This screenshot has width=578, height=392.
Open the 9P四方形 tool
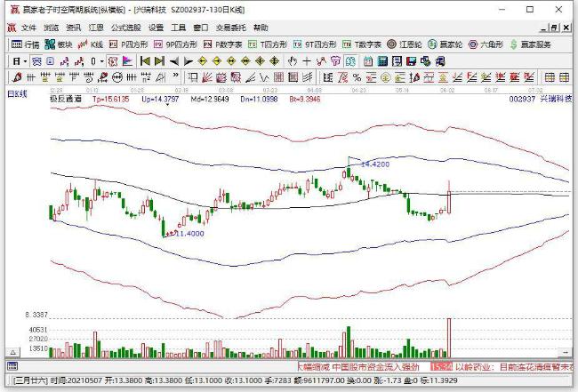(x=175, y=44)
